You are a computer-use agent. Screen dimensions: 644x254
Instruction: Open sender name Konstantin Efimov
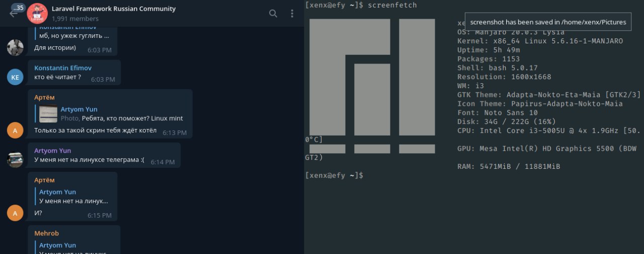point(63,68)
